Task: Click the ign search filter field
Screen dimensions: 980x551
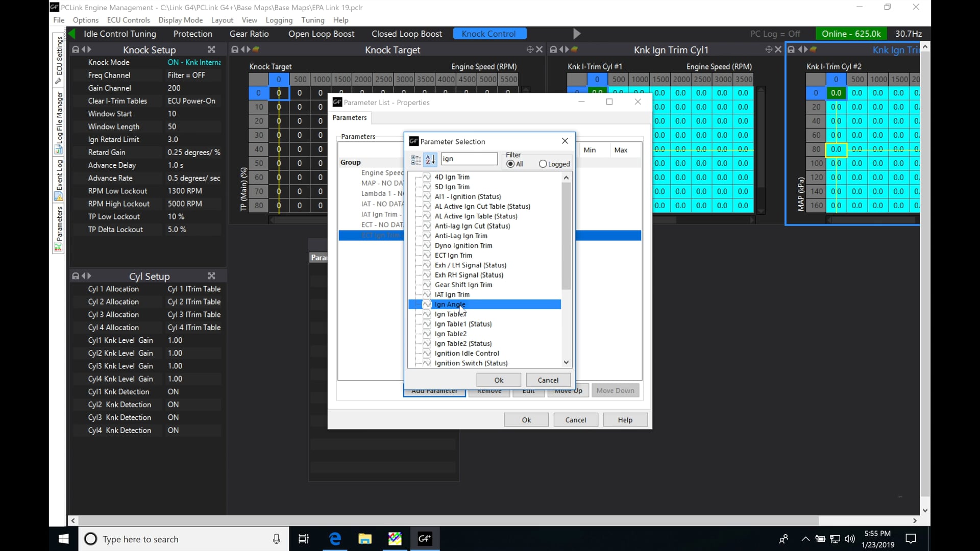Action: 469,159
